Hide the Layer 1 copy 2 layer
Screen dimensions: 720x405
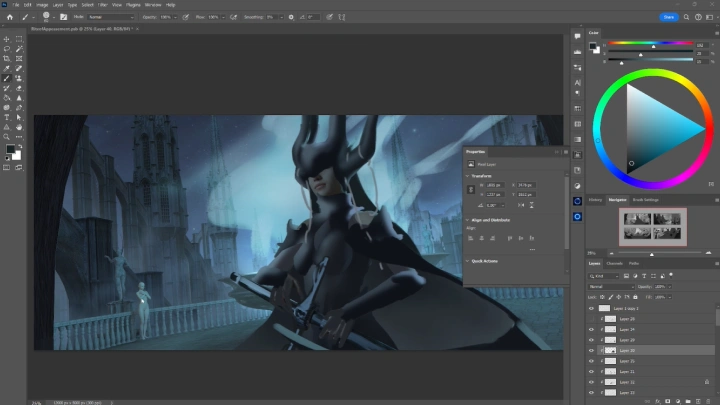pyautogui.click(x=591, y=309)
